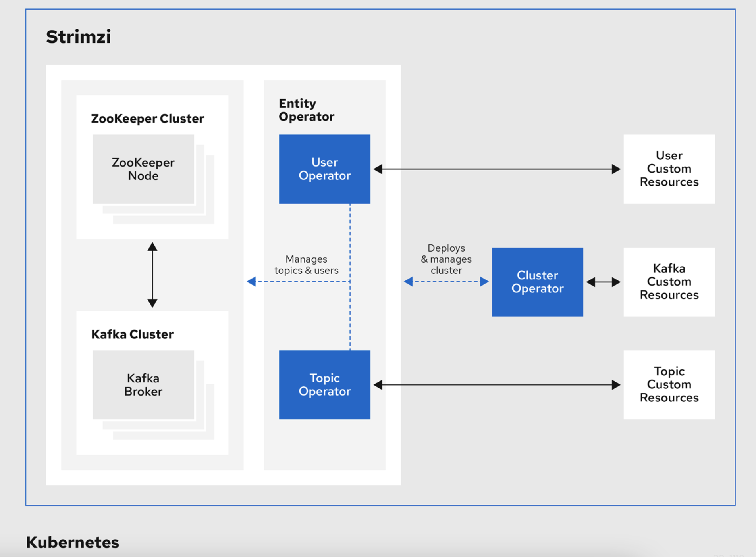The image size is (756, 557).
Task: Click the 'Deploys & manages cluster' label
Action: click(x=446, y=259)
